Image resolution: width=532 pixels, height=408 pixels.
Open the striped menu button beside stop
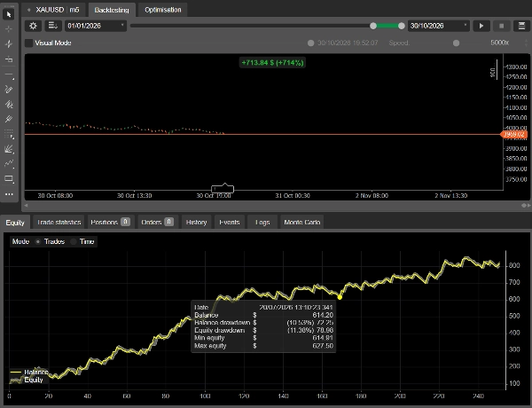click(x=521, y=26)
